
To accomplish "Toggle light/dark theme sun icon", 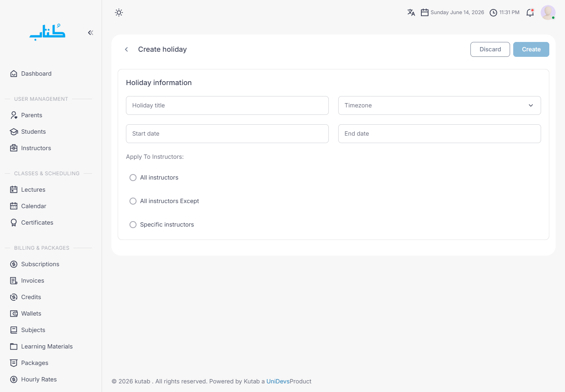I will click(x=119, y=13).
